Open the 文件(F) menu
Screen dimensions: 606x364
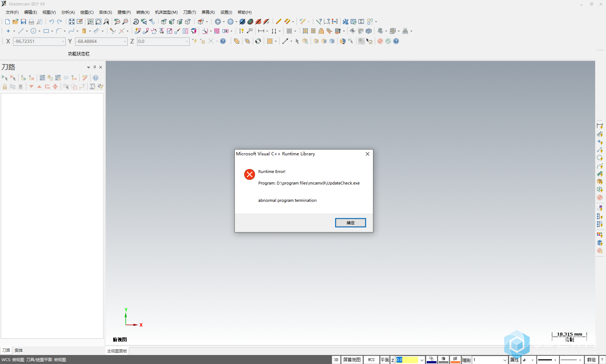(12, 12)
